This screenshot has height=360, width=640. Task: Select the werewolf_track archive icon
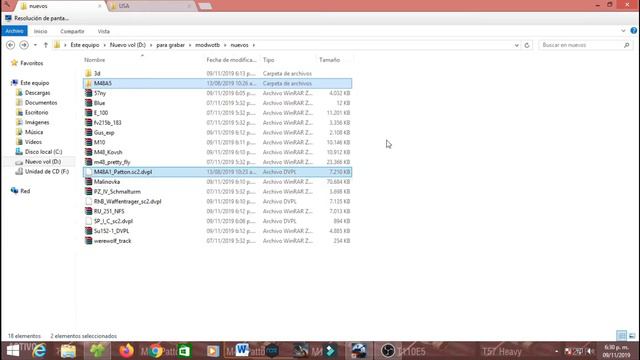tap(89, 241)
